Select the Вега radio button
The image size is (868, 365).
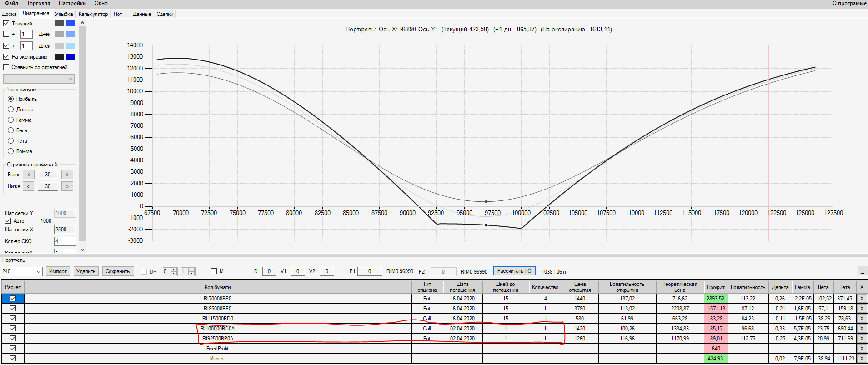pos(11,130)
